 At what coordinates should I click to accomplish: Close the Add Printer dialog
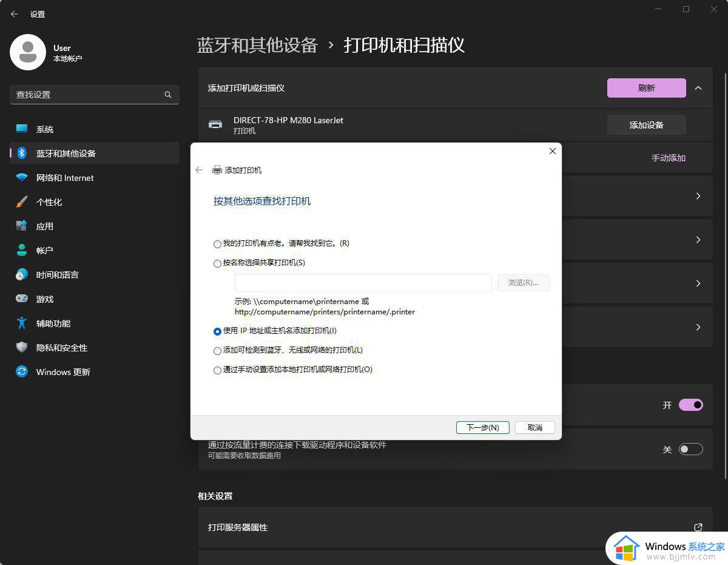click(x=552, y=151)
